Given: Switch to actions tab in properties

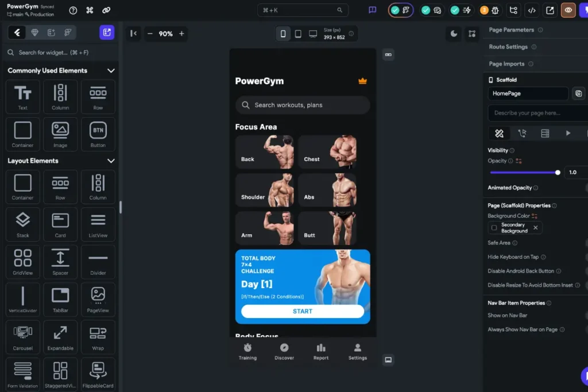Looking at the screenshot, I should 522,133.
